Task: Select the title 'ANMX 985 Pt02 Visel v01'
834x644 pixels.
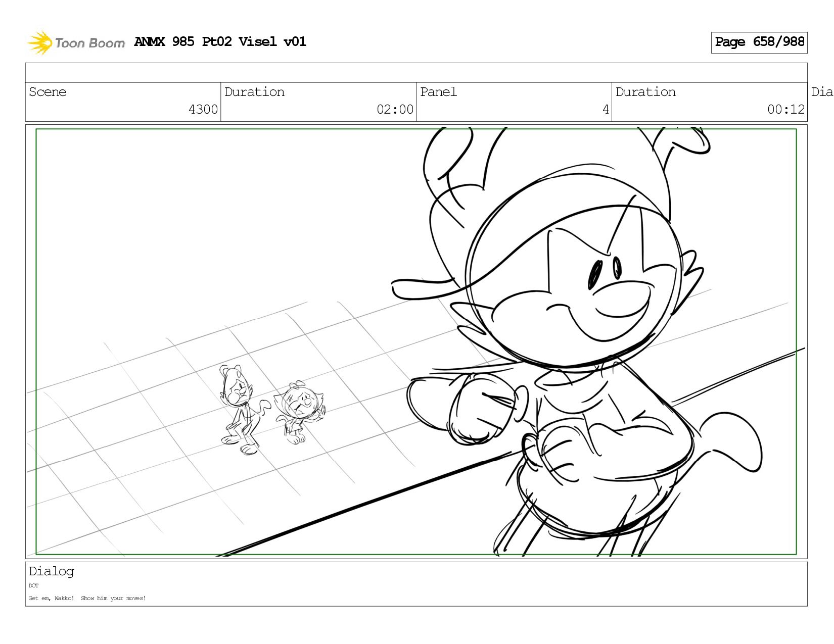Action: [x=220, y=41]
